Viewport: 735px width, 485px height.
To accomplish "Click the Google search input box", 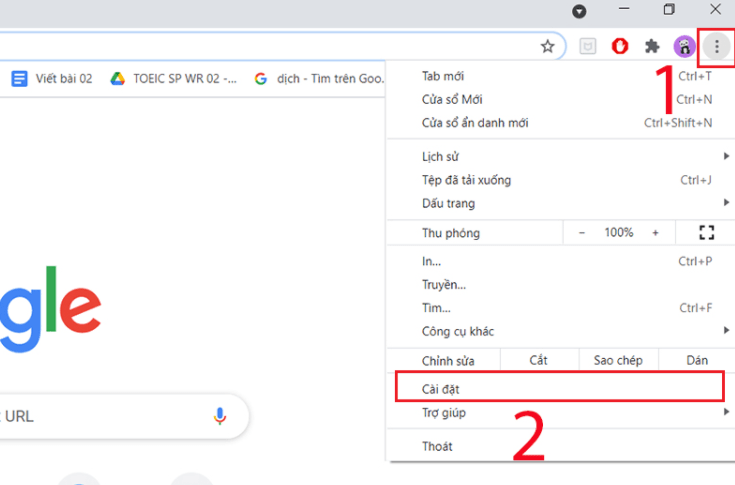I will (122, 416).
